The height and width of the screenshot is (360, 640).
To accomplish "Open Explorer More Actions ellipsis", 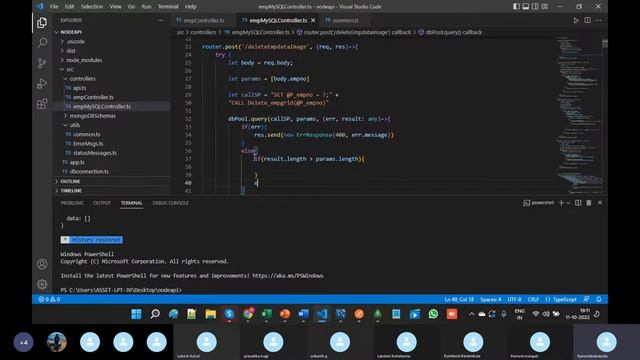I will click(x=161, y=20).
